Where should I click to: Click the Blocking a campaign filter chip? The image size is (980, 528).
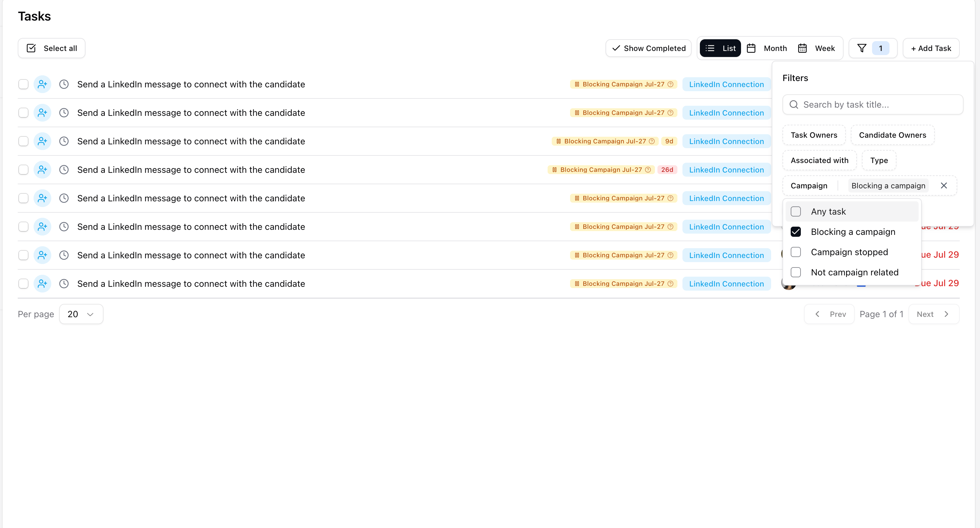click(888, 185)
